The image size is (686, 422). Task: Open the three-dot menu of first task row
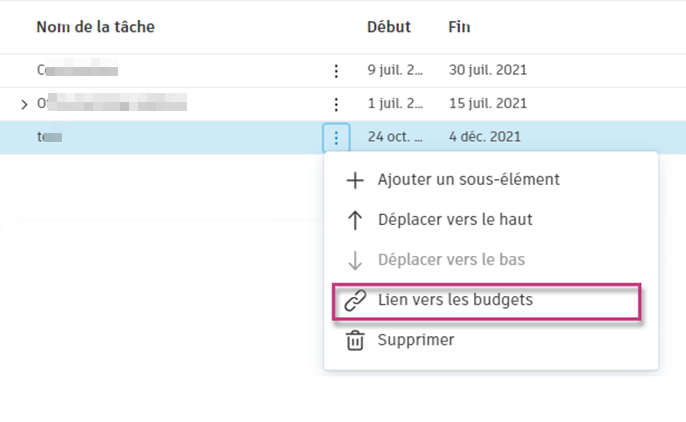coord(336,71)
